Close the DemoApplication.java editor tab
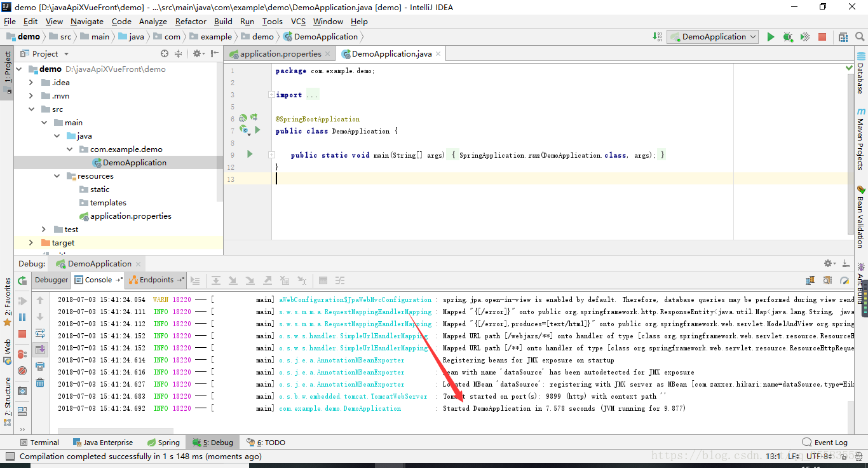Image resolution: width=868 pixels, height=468 pixels. pyautogui.click(x=437, y=54)
